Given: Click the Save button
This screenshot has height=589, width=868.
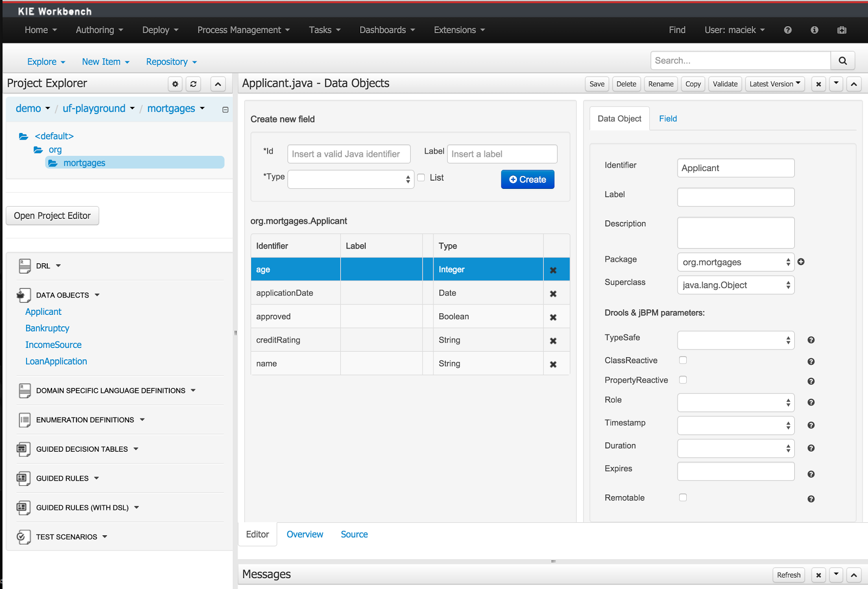Looking at the screenshot, I should [x=597, y=84].
